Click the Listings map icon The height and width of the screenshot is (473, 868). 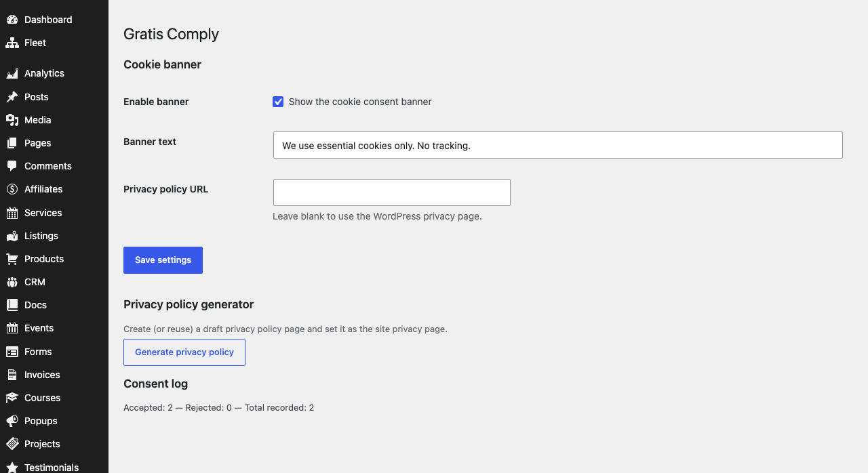12,236
